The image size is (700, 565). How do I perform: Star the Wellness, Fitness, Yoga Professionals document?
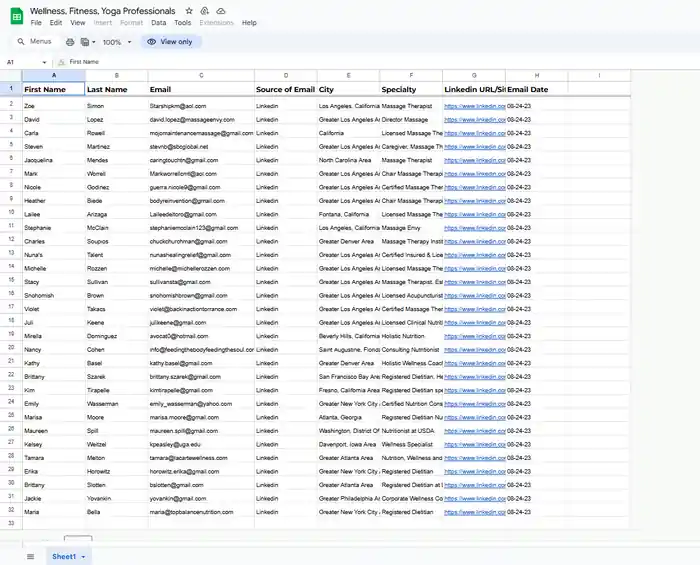point(189,11)
